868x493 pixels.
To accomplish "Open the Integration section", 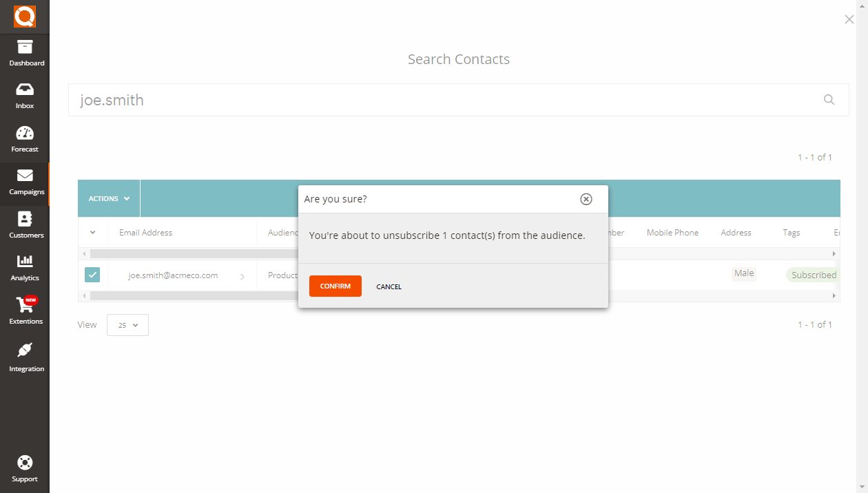I will coord(25,357).
